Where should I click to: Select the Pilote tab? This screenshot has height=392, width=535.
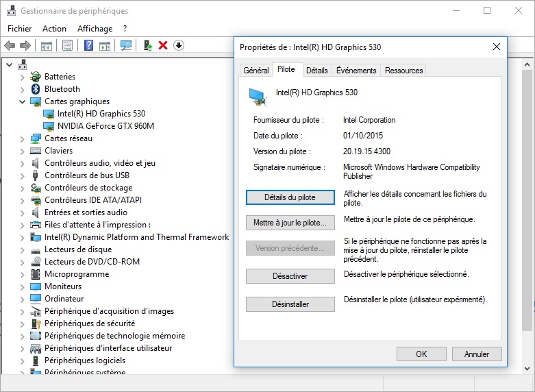[286, 69]
